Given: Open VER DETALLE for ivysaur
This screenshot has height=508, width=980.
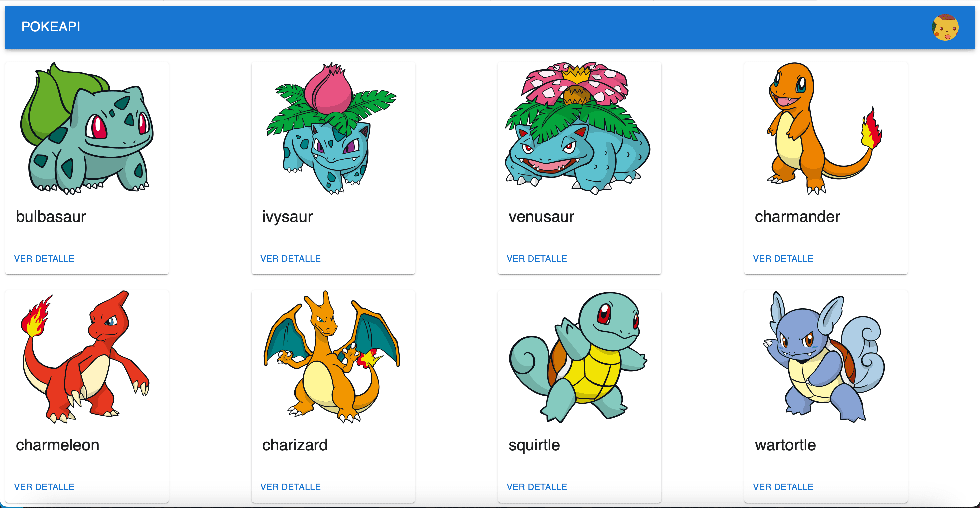Looking at the screenshot, I should coord(290,258).
